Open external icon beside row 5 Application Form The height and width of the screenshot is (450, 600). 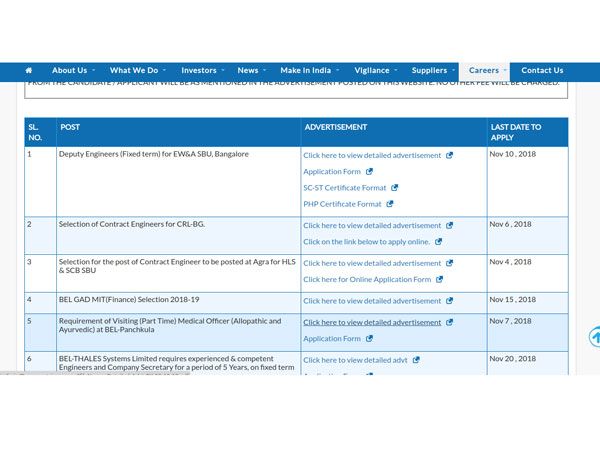tap(369, 339)
